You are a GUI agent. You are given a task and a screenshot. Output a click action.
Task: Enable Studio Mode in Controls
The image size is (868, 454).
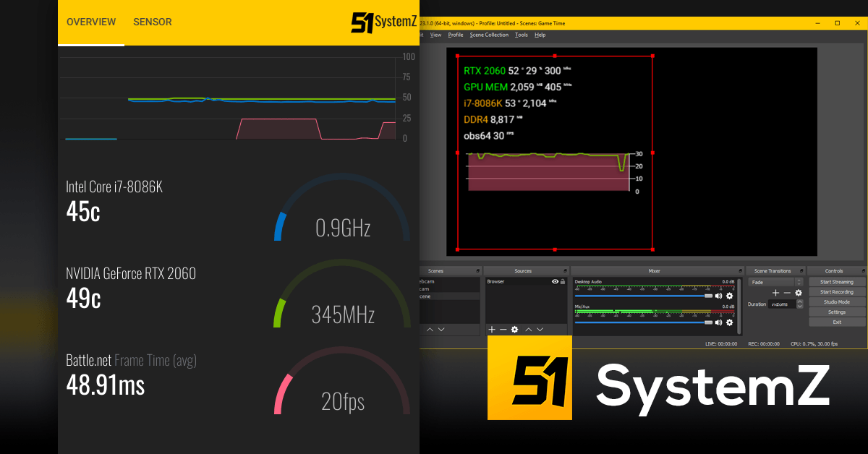click(836, 302)
